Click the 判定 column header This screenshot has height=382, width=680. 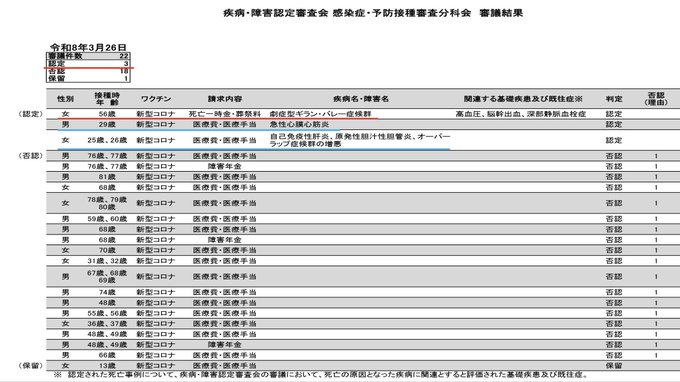click(614, 99)
